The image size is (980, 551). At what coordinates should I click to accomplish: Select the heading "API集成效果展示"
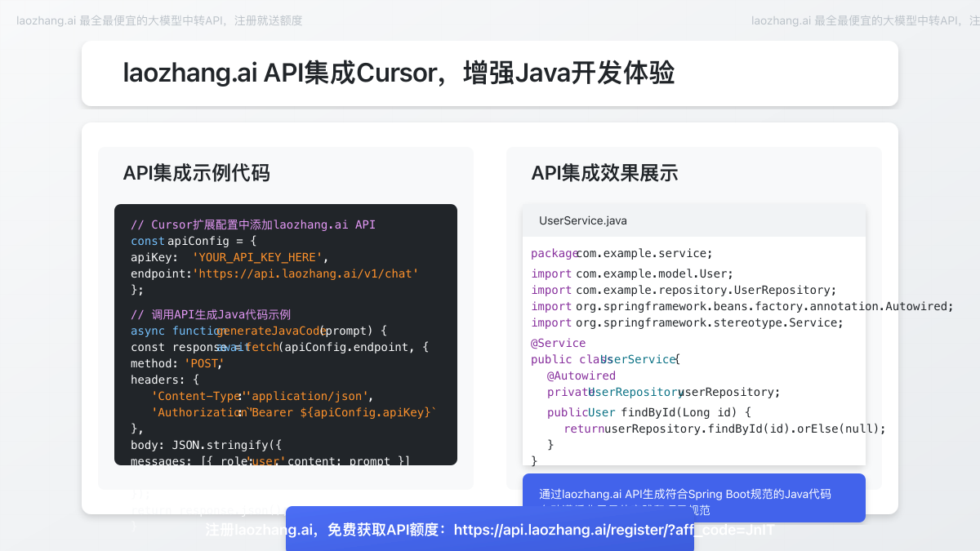[604, 173]
